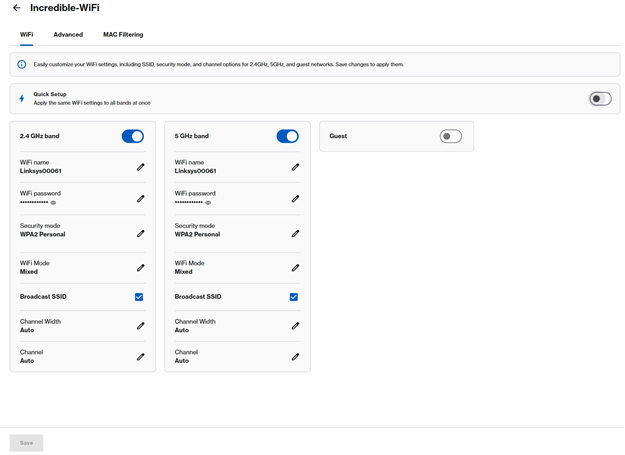Uncheck Broadcast SSID for 2.4 GHz band

(139, 297)
